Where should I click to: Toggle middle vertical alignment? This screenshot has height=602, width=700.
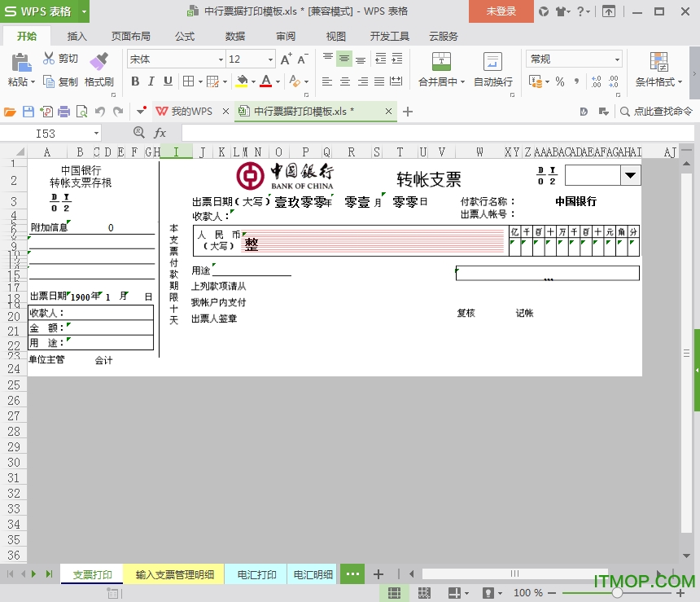pos(343,59)
